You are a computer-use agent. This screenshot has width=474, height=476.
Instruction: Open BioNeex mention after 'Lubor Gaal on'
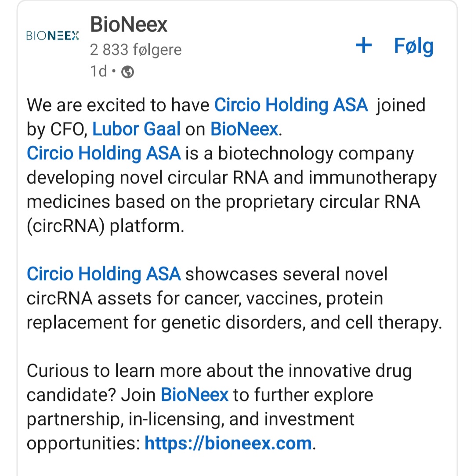coord(244,129)
